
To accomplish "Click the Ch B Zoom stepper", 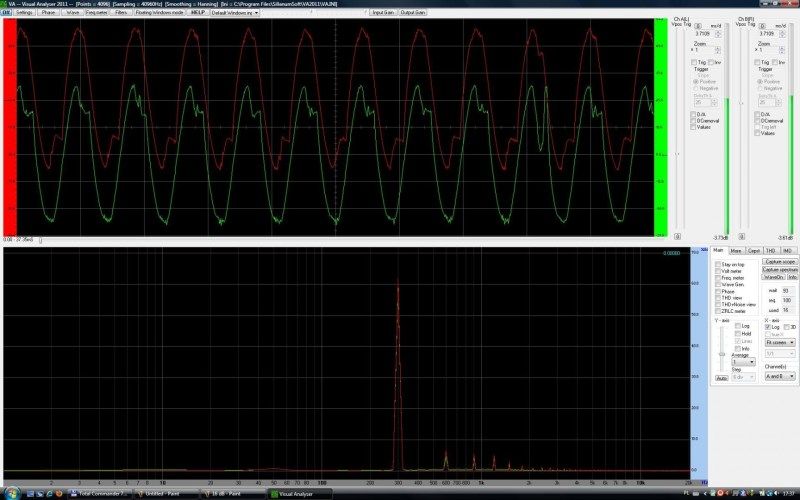I will click(x=782, y=50).
